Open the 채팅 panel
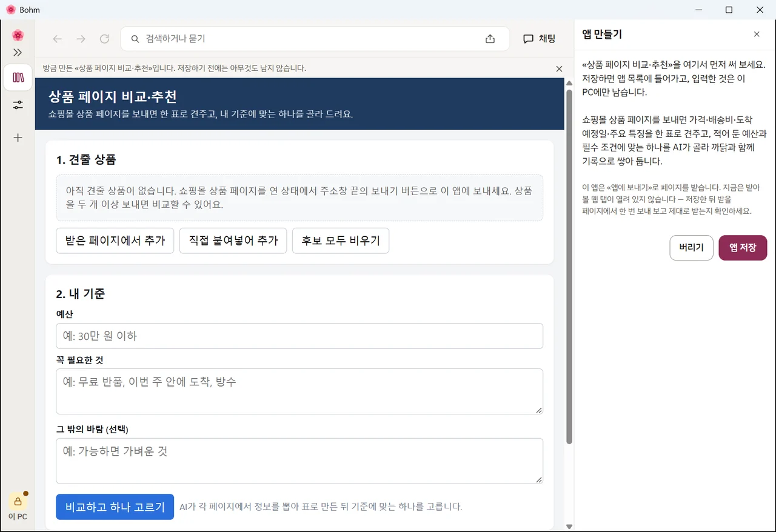The height and width of the screenshot is (532, 776). point(539,39)
